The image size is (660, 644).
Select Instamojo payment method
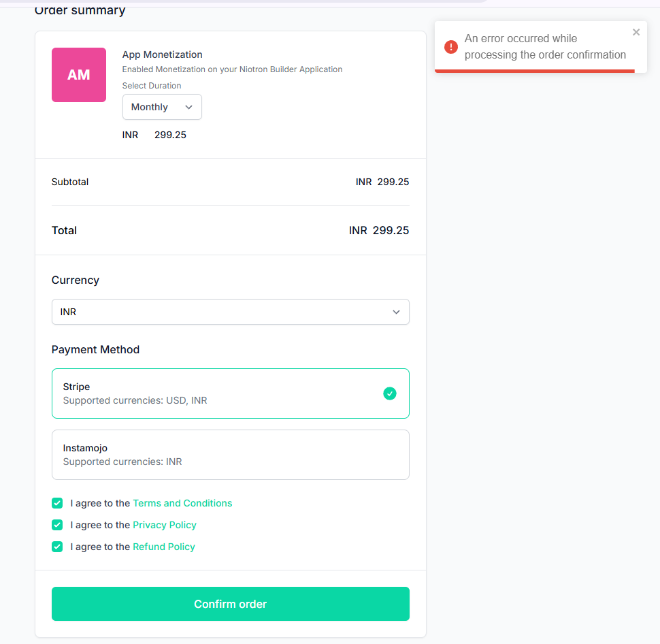click(230, 455)
